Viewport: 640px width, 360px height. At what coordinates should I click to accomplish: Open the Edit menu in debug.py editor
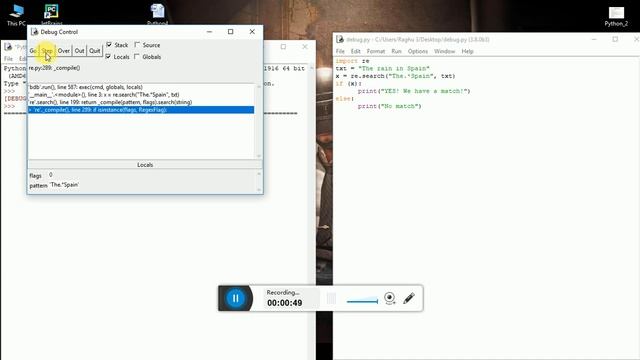pos(356,51)
